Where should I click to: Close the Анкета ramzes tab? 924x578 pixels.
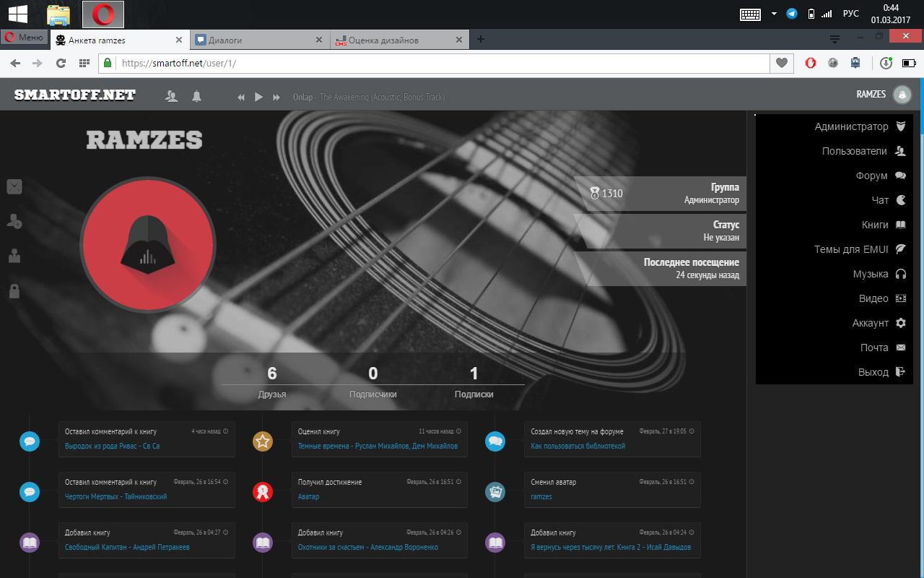[179, 40]
